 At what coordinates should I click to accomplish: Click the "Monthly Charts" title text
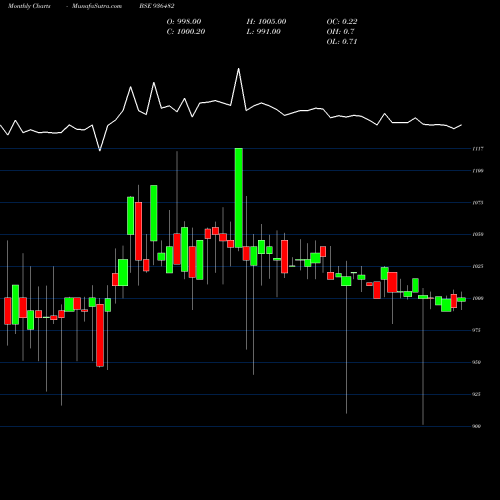pos(29,6)
